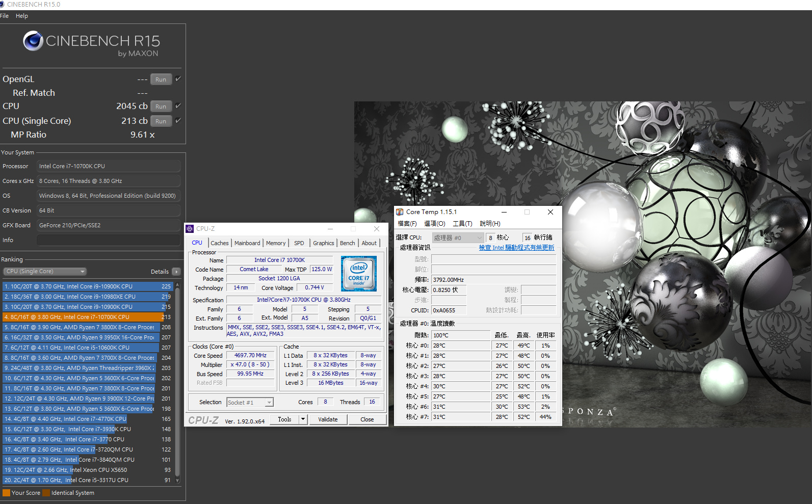Click the Cinebench logo sphere icon
The height and width of the screenshot is (504, 812).
tap(33, 41)
